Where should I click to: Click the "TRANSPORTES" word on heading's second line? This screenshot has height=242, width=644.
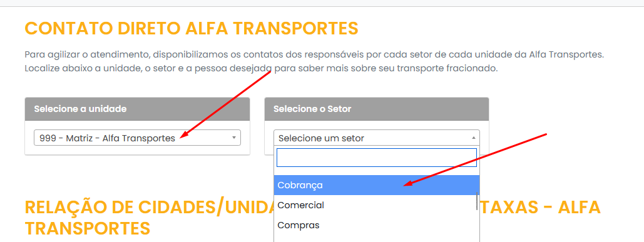[88, 228]
